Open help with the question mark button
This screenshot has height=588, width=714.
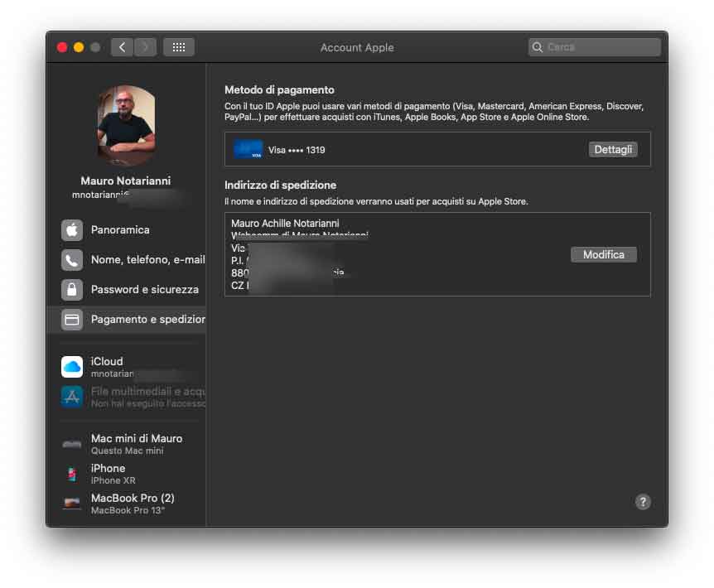[x=643, y=502]
